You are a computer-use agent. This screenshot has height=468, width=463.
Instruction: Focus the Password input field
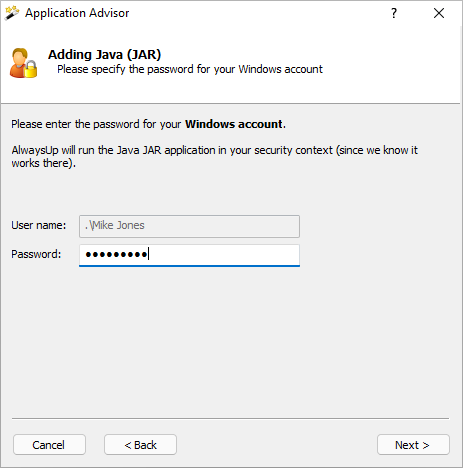(x=189, y=255)
